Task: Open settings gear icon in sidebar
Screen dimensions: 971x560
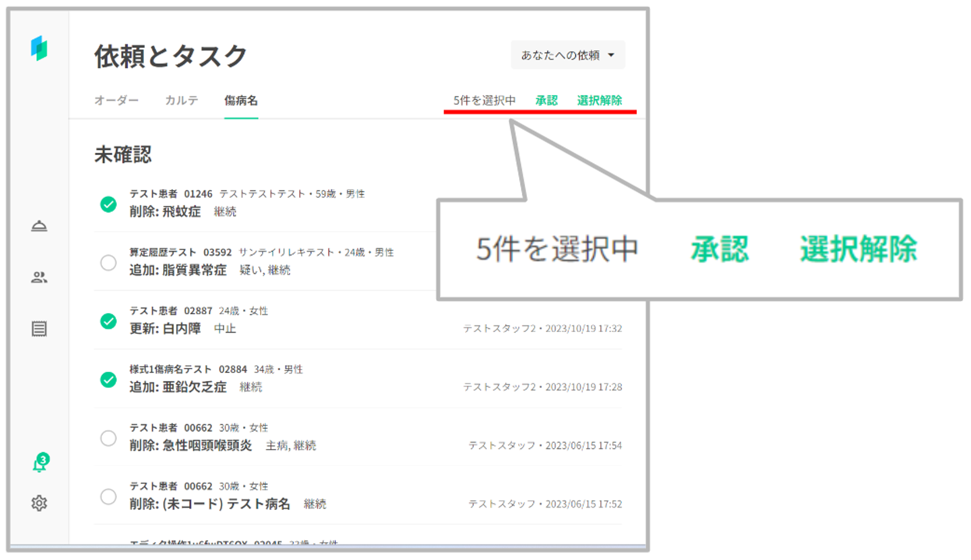Action: [39, 503]
